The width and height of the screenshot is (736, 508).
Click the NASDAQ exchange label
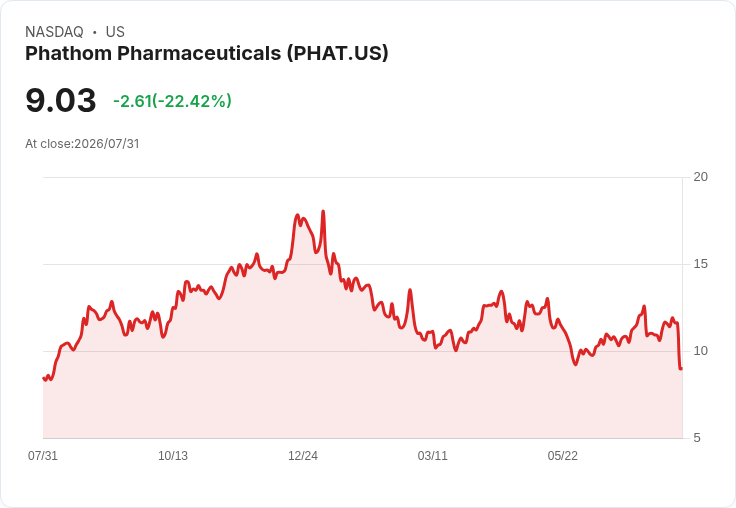54,32
